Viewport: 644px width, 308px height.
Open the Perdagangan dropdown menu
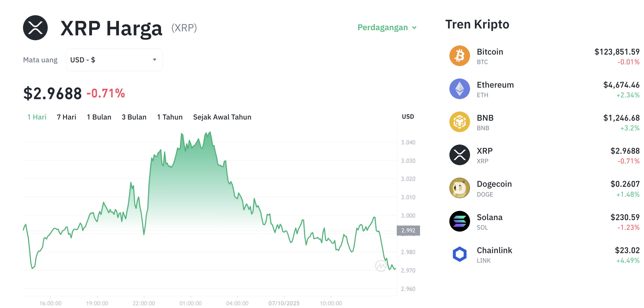click(387, 28)
